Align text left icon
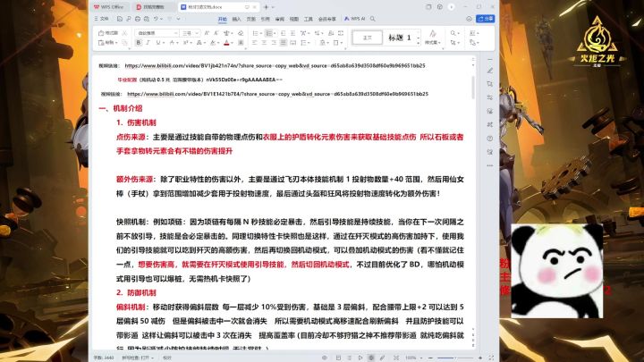This screenshot has height=362, width=644. [254, 42]
